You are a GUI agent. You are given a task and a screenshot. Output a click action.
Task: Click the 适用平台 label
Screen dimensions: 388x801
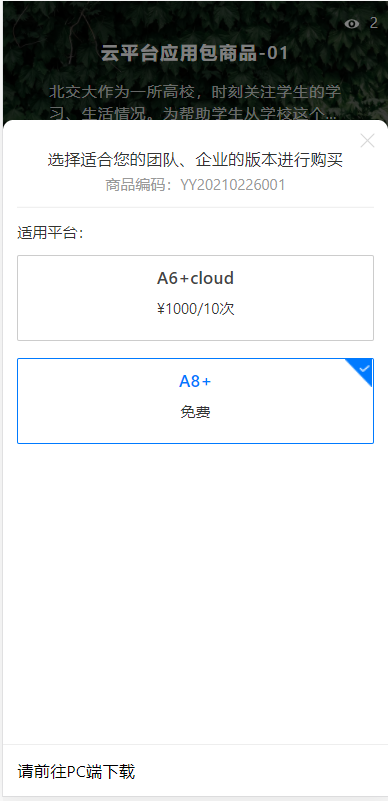(x=50, y=233)
